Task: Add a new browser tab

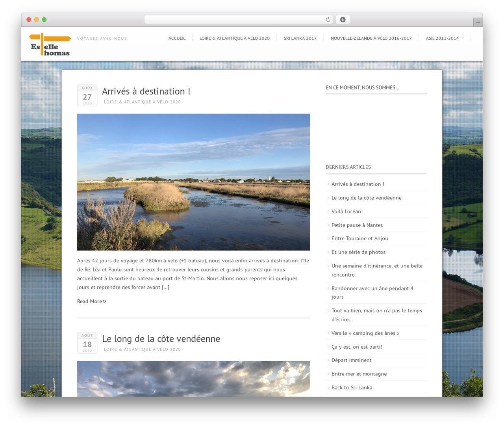Action: [x=478, y=22]
